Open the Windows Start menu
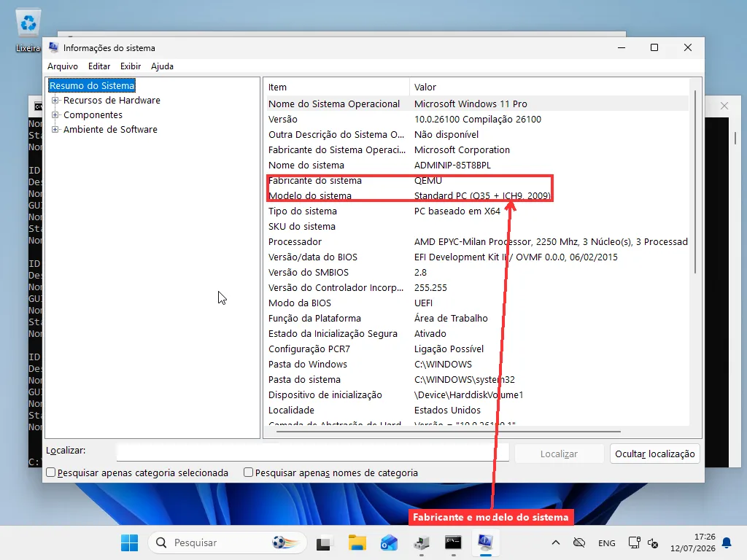The height and width of the screenshot is (560, 747). coord(130,542)
